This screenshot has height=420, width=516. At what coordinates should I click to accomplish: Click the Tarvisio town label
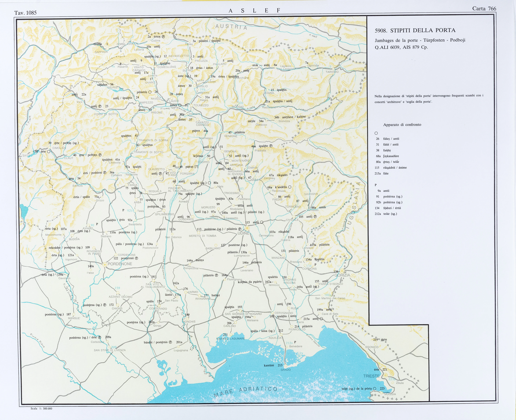332,72
